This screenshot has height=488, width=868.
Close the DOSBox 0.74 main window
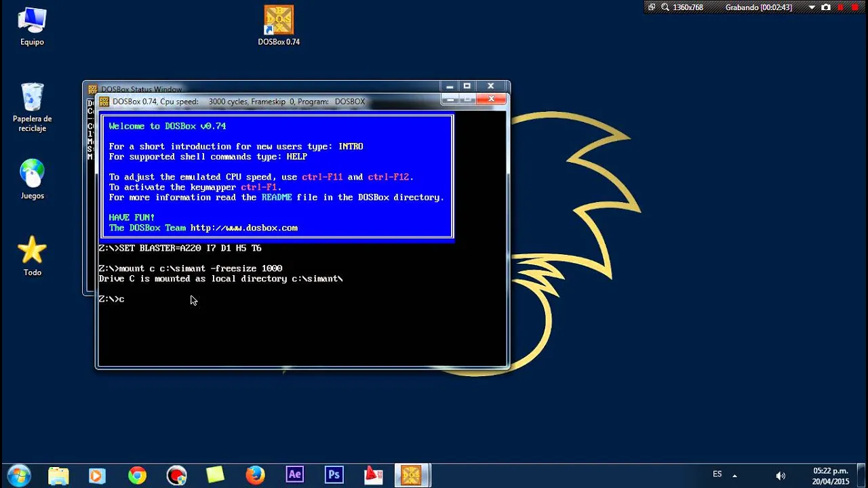[491, 99]
